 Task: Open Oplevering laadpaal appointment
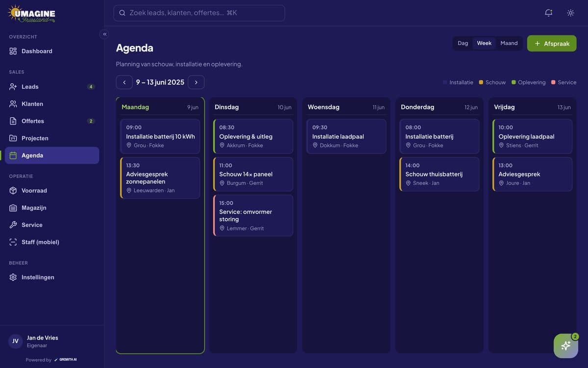point(533,136)
